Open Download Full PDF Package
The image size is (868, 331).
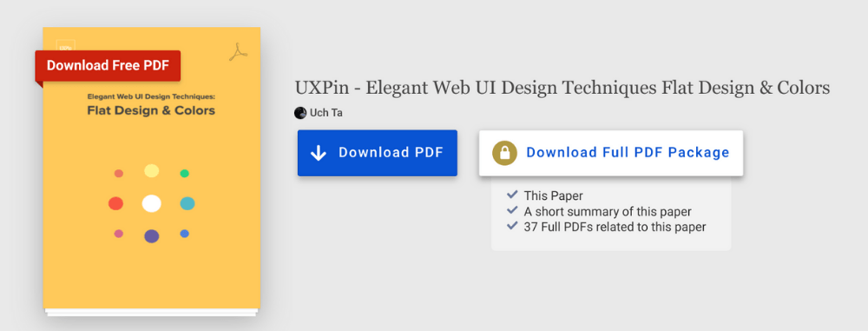pyautogui.click(x=611, y=153)
